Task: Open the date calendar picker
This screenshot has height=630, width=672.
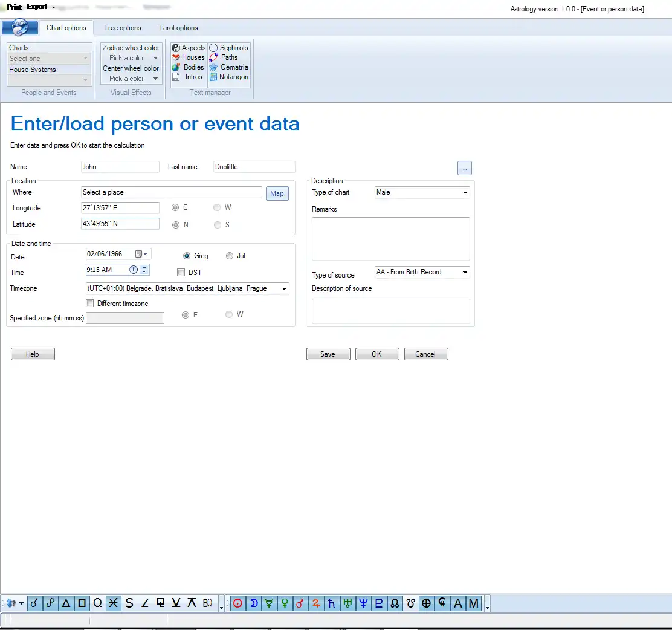Action: tap(142, 254)
